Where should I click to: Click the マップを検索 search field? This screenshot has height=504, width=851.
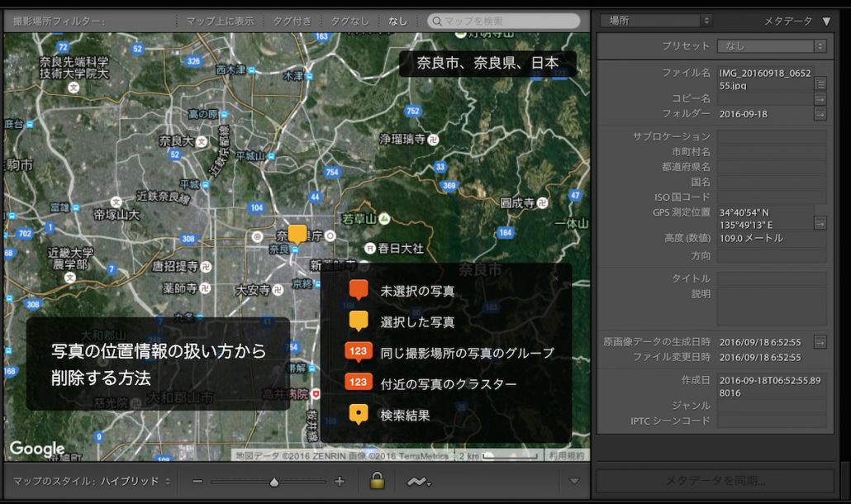pyautogui.click(x=504, y=21)
